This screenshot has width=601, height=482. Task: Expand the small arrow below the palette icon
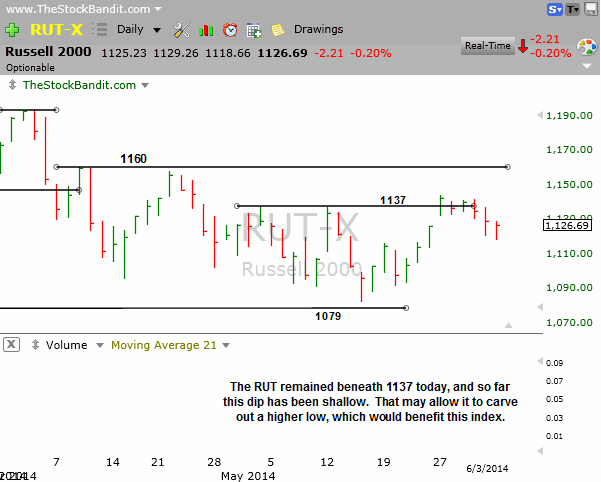pos(587,66)
